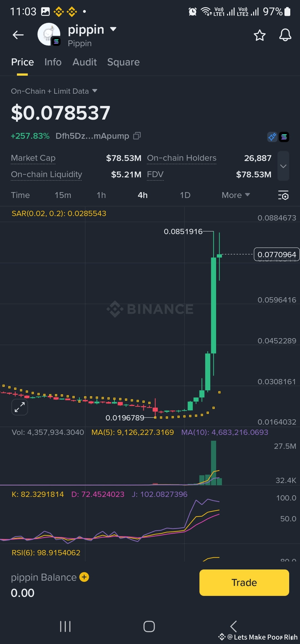This screenshot has height=644, width=300.
Task: Select the 4h chart interval
Action: (x=143, y=195)
